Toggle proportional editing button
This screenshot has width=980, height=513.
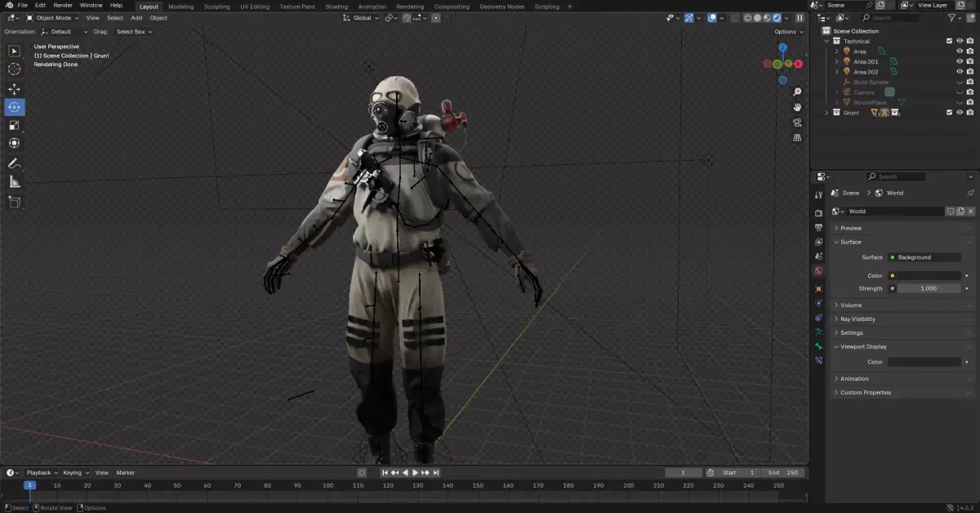tap(435, 18)
